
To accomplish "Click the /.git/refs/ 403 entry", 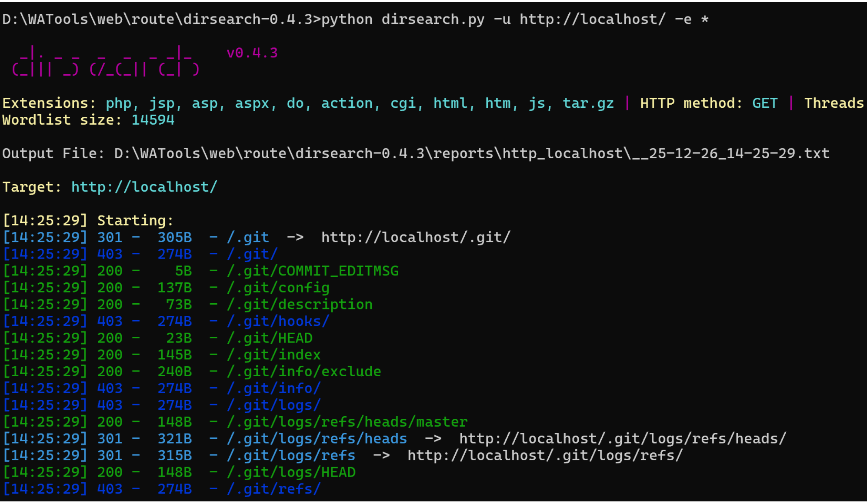I will 273,489.
